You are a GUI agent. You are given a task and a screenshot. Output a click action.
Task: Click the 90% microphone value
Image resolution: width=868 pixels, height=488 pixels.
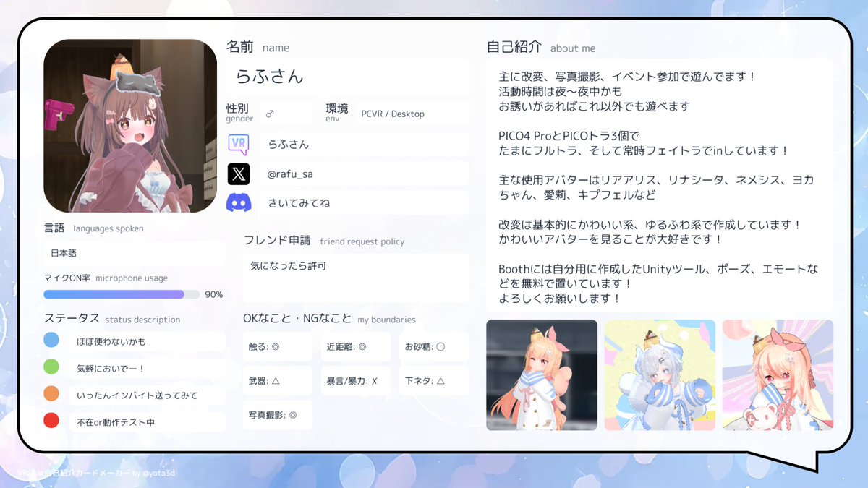214,294
